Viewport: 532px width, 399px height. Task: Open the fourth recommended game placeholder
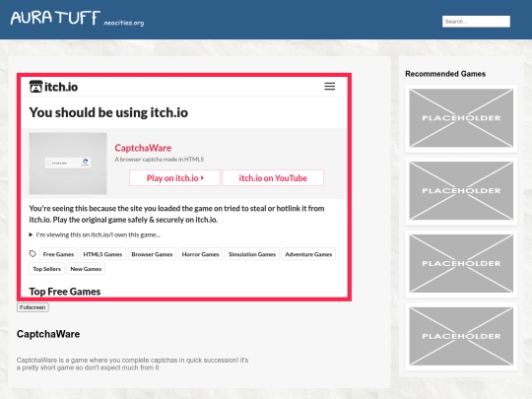point(461,336)
